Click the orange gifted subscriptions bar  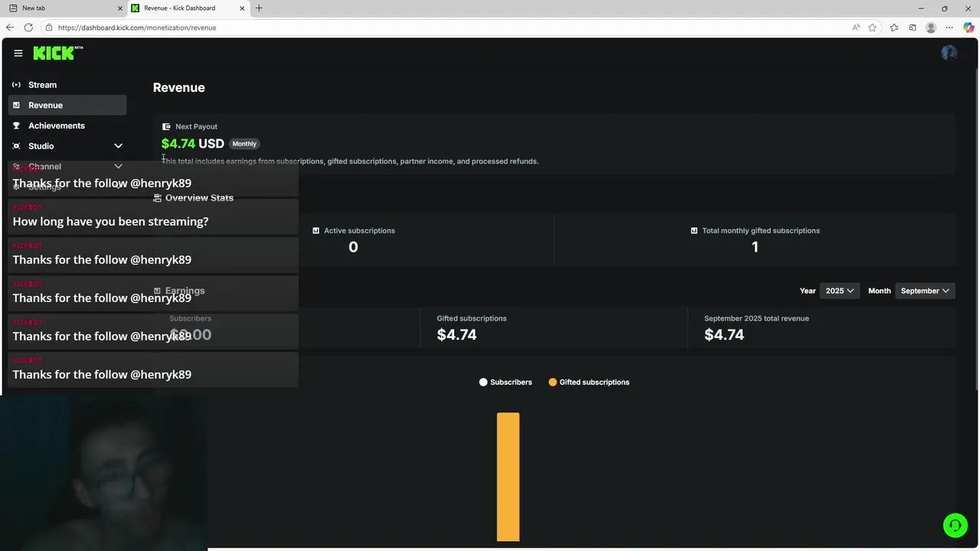(x=508, y=477)
